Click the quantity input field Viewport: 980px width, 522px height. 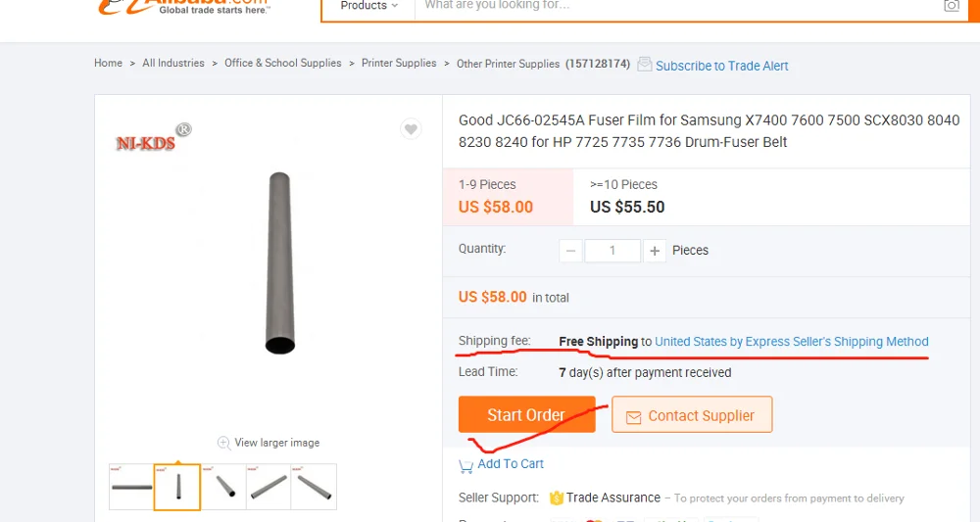(612, 251)
